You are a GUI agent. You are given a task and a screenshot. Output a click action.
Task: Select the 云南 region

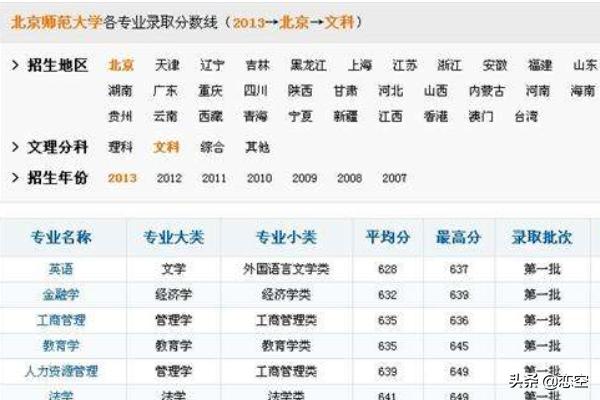[x=165, y=116]
